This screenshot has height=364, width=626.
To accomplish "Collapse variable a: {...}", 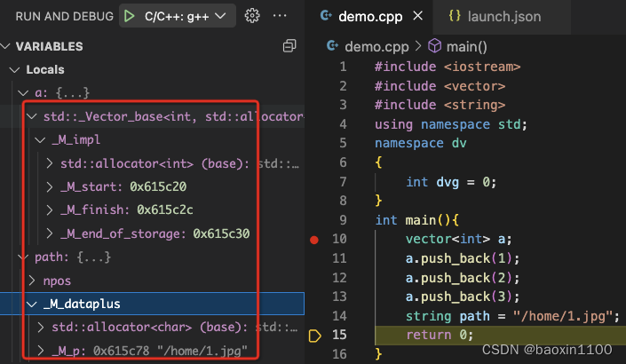I will coord(23,93).
